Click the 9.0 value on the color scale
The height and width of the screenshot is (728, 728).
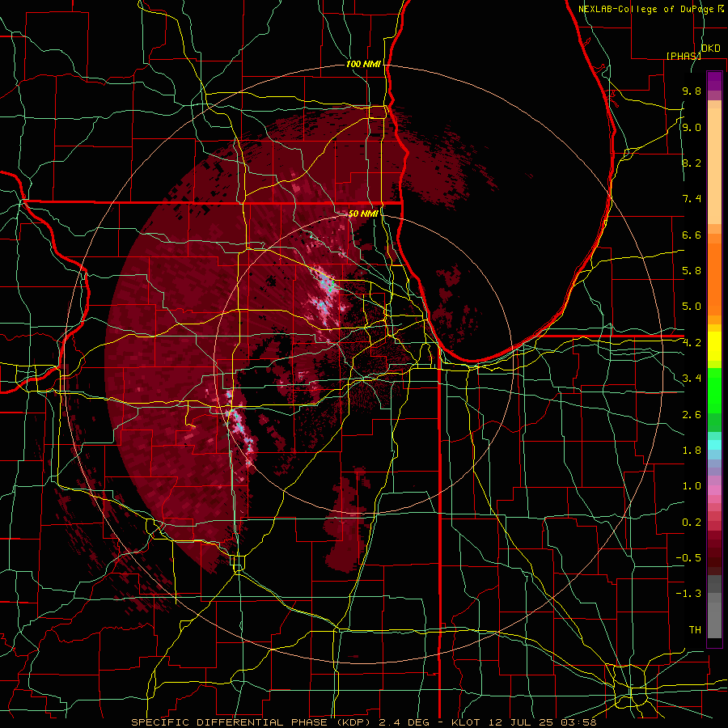click(692, 127)
